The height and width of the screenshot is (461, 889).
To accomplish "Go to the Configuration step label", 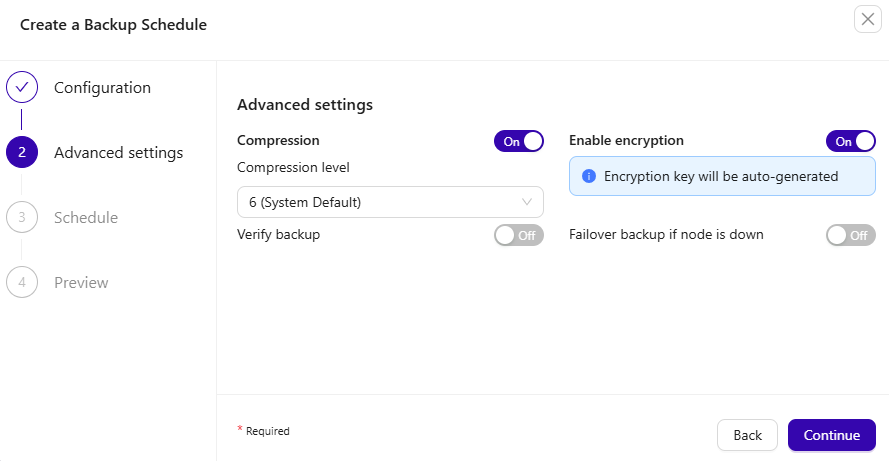I will point(102,88).
